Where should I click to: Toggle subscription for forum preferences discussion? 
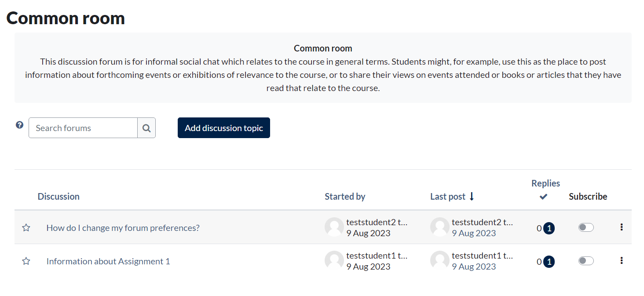(586, 227)
